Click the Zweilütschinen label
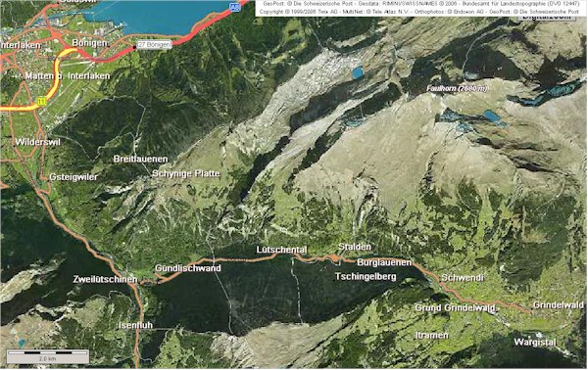 (x=106, y=280)
